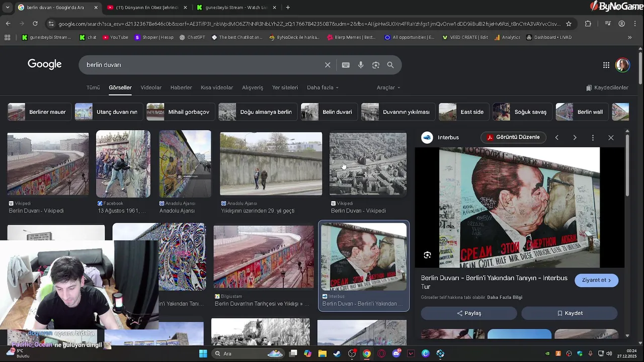Open the Analytics bookmark
The height and width of the screenshot is (362, 644).
pyautogui.click(x=507, y=37)
